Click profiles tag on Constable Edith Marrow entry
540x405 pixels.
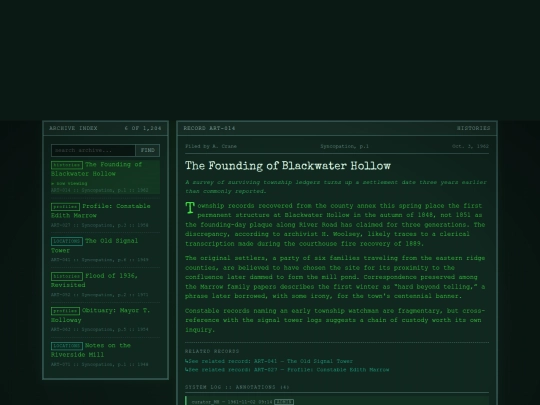[65, 207]
